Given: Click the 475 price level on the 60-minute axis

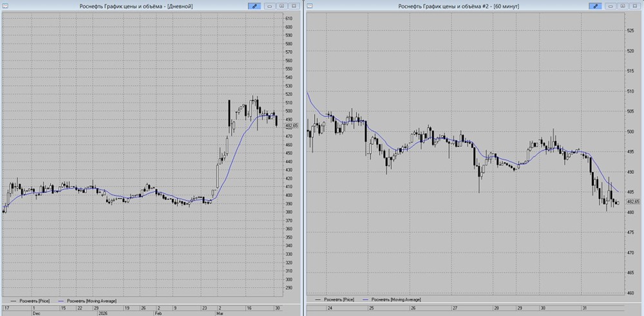Looking at the screenshot, I should click(x=630, y=233).
